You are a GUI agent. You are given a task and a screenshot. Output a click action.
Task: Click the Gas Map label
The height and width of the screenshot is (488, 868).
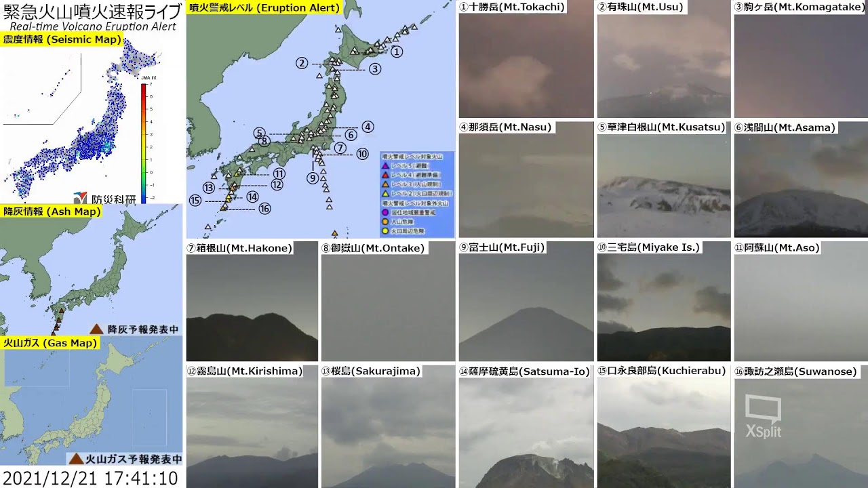pyautogui.click(x=50, y=343)
